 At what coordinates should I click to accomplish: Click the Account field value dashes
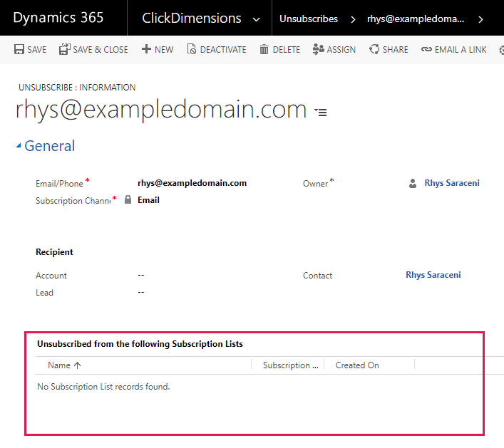tap(141, 275)
